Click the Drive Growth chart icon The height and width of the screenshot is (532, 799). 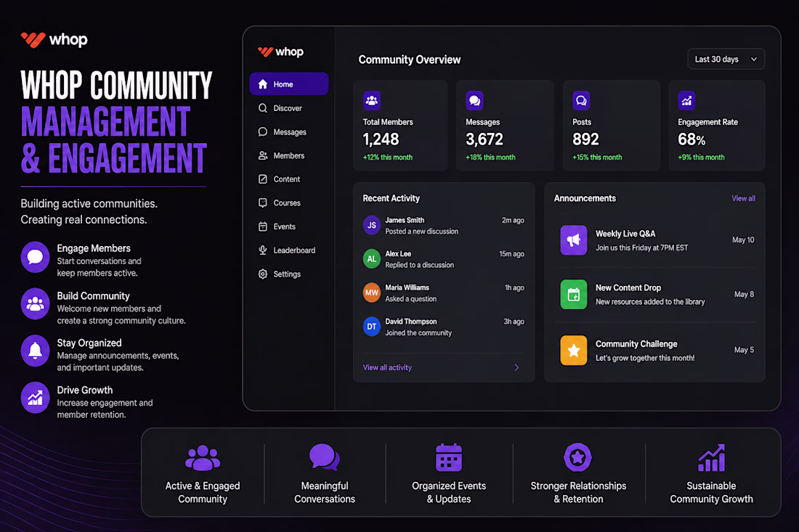click(35, 398)
